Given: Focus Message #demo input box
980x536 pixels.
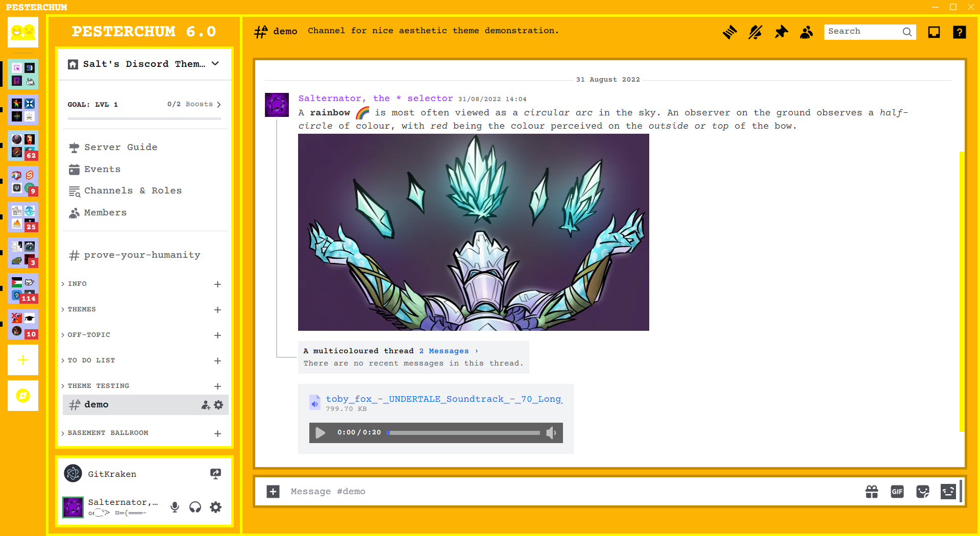Looking at the screenshot, I should pyautogui.click(x=572, y=492).
